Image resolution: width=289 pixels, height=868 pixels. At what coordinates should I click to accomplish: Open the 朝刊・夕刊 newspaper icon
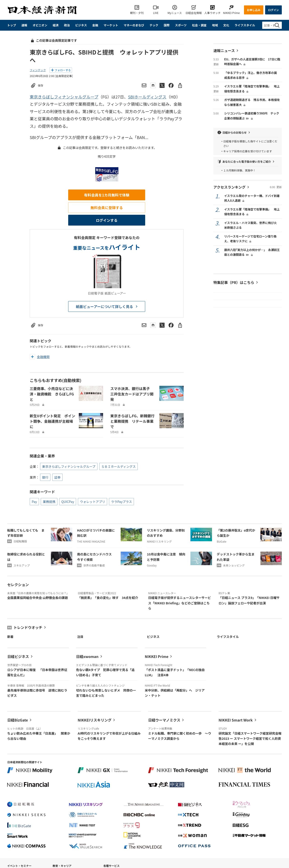coord(137,7)
